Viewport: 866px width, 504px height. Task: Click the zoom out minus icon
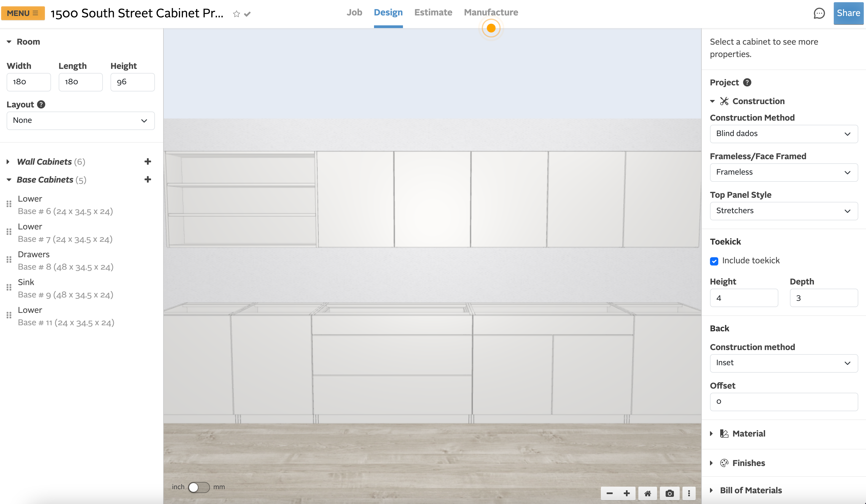click(x=610, y=493)
